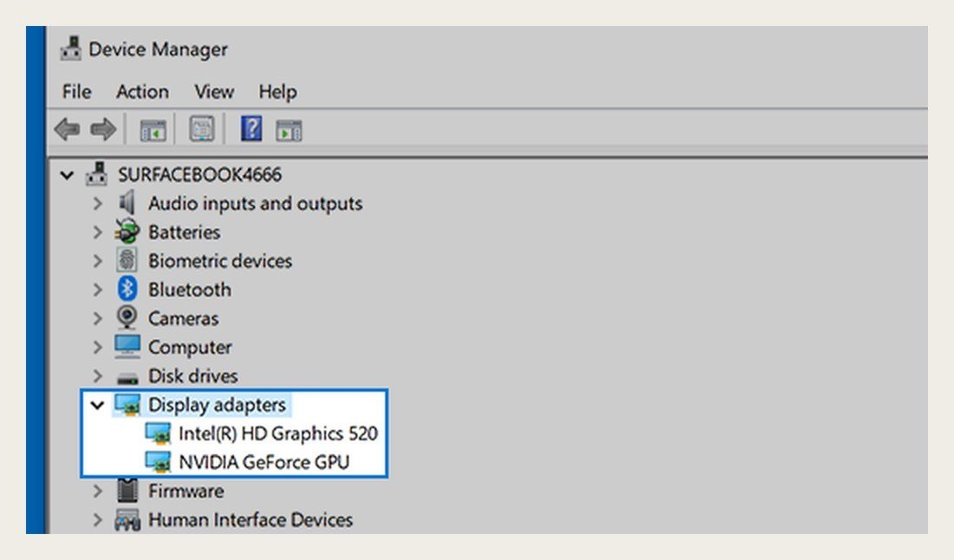Click the Computer monitor icon
The image size is (954, 560).
(x=127, y=347)
